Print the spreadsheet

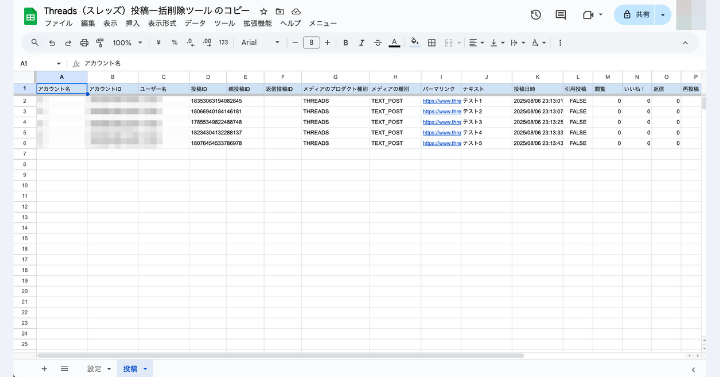[84, 43]
